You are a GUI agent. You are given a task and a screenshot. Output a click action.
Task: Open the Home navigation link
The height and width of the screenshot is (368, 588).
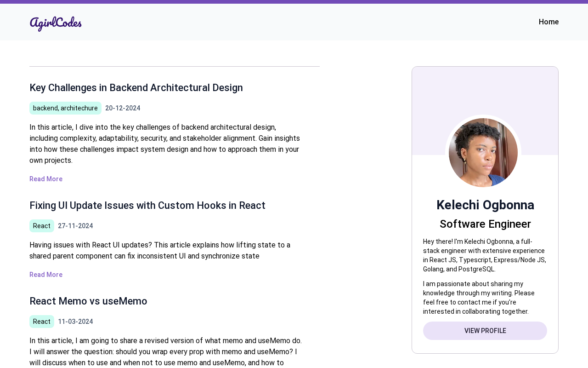pos(548,22)
